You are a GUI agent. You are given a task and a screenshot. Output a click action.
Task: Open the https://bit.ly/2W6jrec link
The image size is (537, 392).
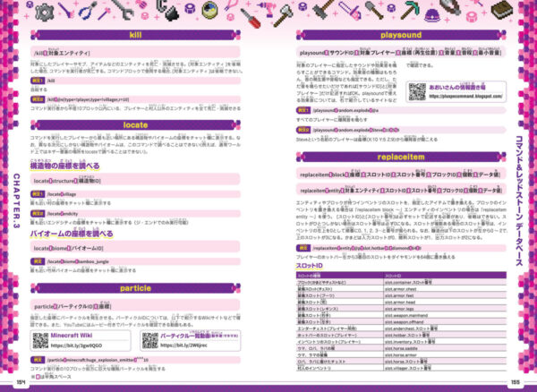coord(183,345)
